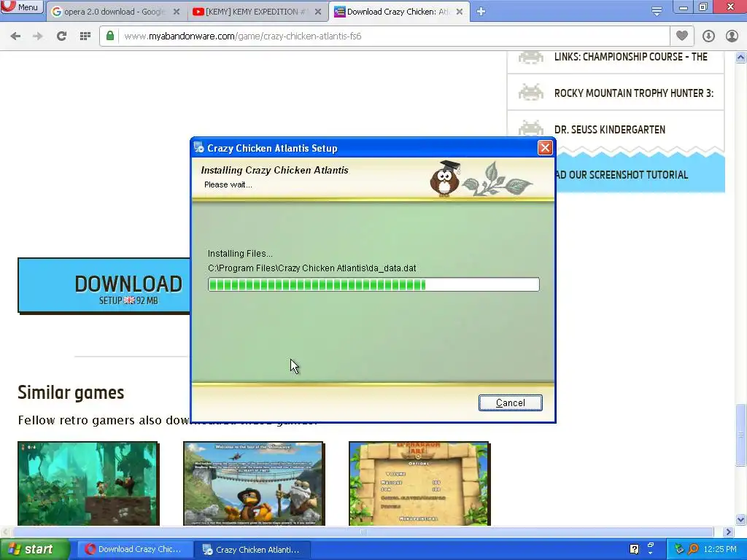This screenshot has height=560, width=747.
Task: Click the green security padlock icon
Action: tap(110, 36)
